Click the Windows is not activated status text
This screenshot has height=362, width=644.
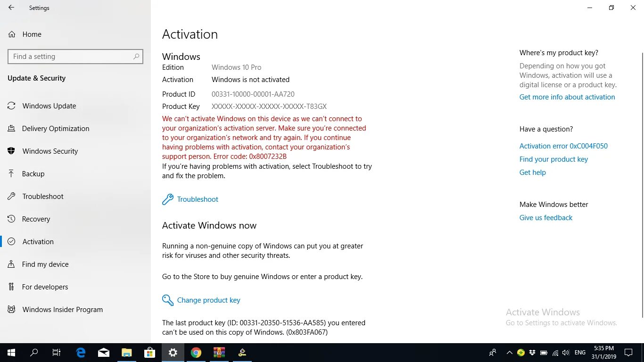click(250, 80)
